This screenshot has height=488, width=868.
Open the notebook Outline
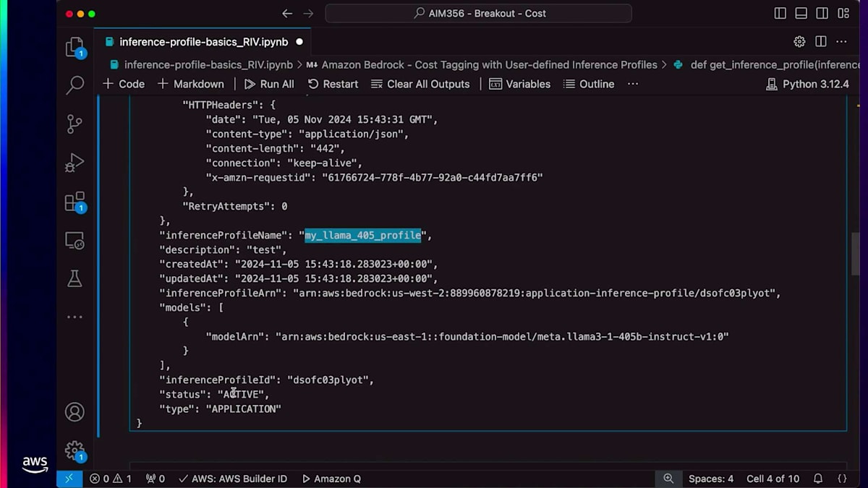(589, 84)
